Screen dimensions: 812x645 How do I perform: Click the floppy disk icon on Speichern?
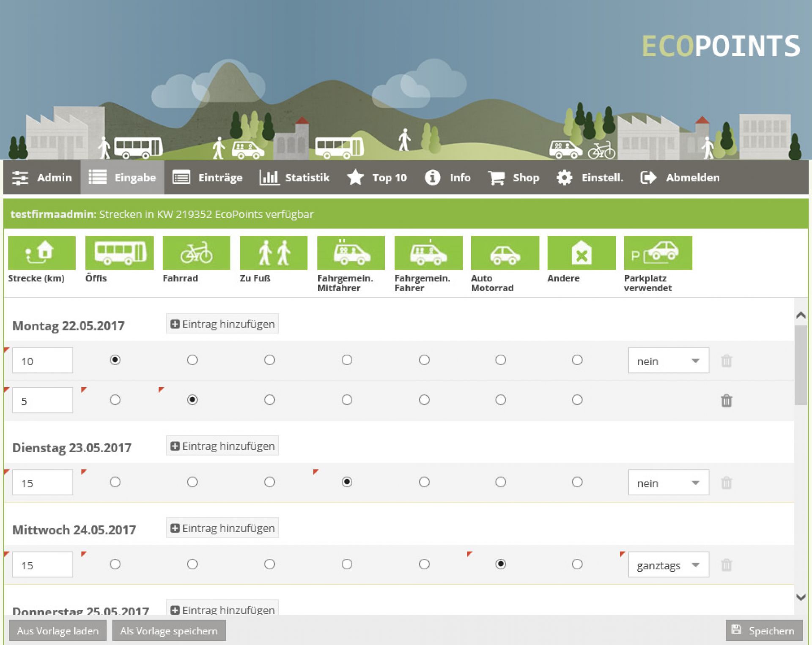tap(737, 629)
